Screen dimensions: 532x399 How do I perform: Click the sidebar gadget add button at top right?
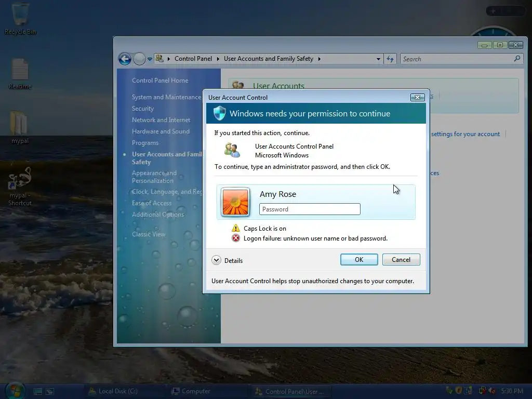click(x=493, y=11)
